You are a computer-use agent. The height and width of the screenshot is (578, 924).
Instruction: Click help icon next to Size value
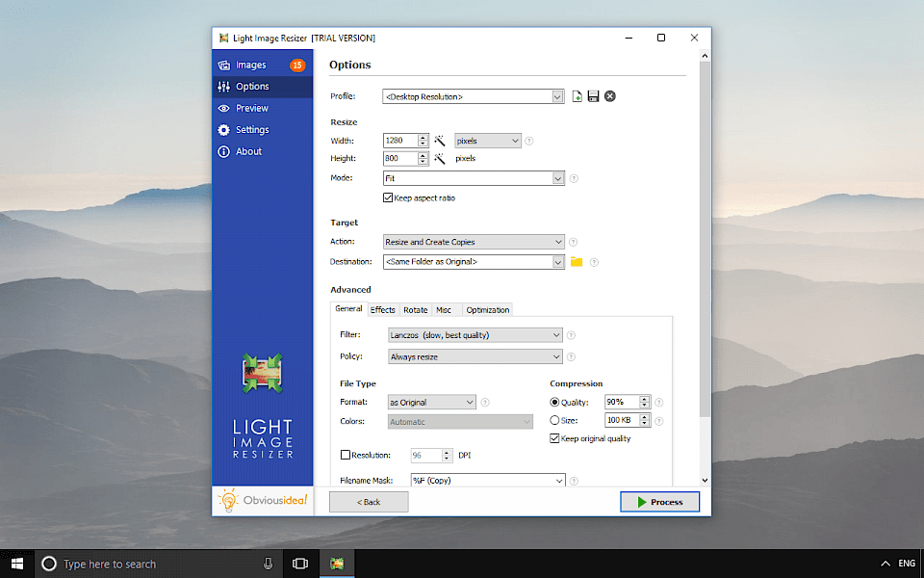pos(658,421)
